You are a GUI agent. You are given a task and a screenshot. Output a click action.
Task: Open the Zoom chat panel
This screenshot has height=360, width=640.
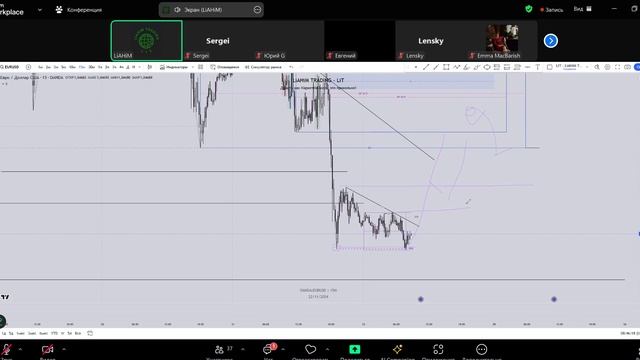269,350
